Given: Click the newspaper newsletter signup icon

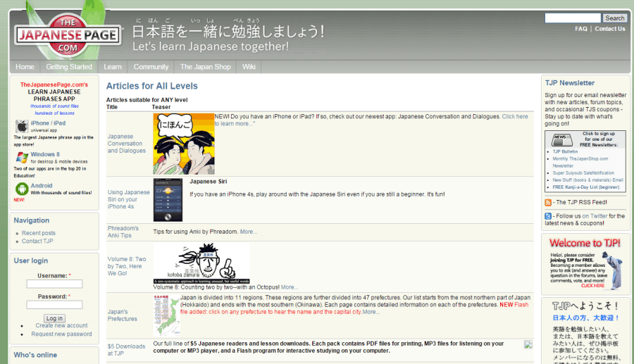Looking at the screenshot, I should (x=561, y=139).
